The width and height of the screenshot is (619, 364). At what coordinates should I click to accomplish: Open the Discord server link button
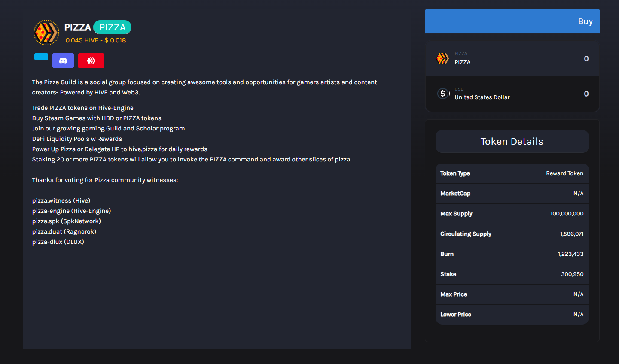point(63,61)
